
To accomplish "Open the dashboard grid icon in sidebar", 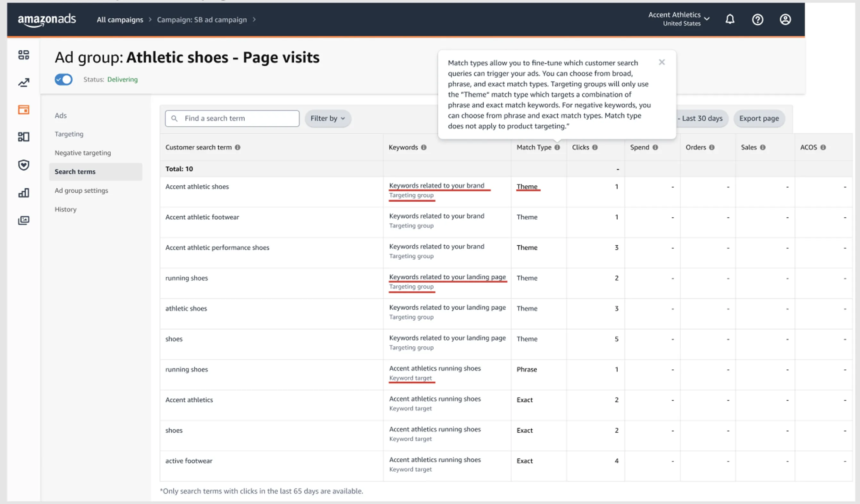I will click(x=23, y=55).
